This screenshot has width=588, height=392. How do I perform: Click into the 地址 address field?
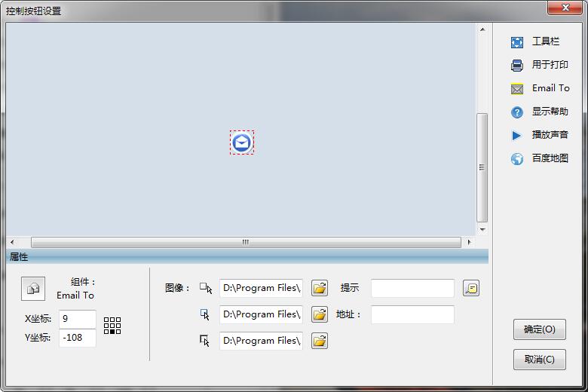412,314
